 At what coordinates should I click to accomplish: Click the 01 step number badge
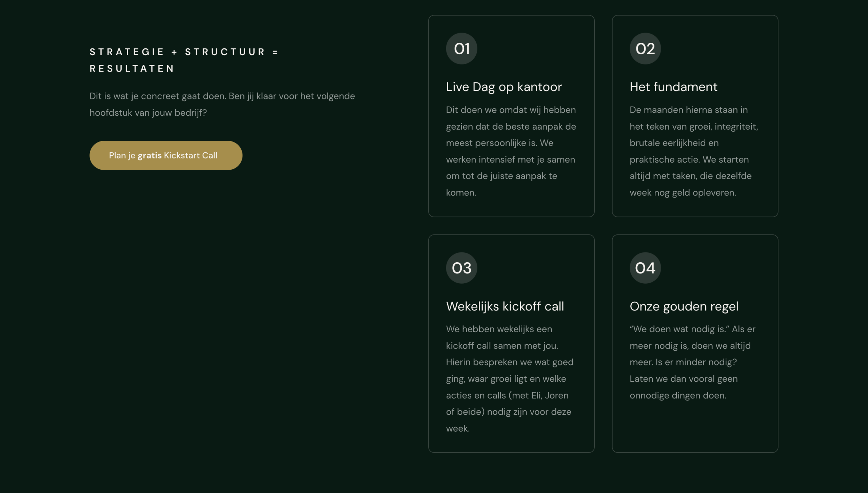click(x=461, y=49)
